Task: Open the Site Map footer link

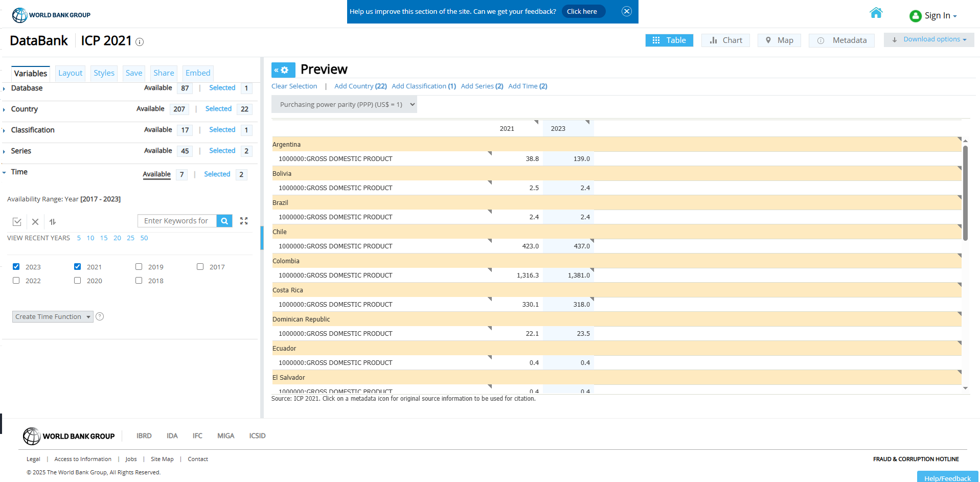Action: point(162,459)
